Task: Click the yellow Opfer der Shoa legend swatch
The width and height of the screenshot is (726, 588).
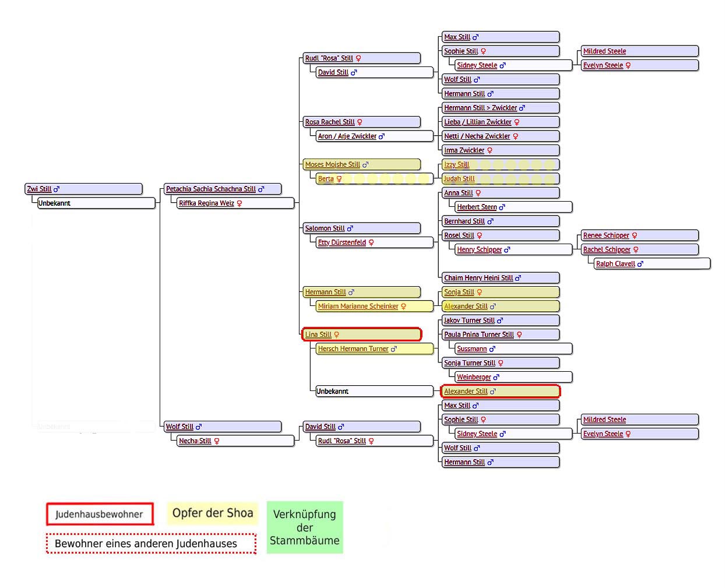Action: (x=213, y=513)
